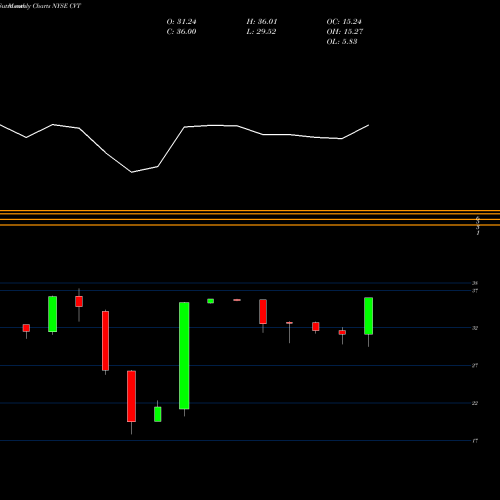This screenshot has width=500, height=500.
Task: Click the 'Charts NYSE CYT' chart title
Action: coord(57,6)
